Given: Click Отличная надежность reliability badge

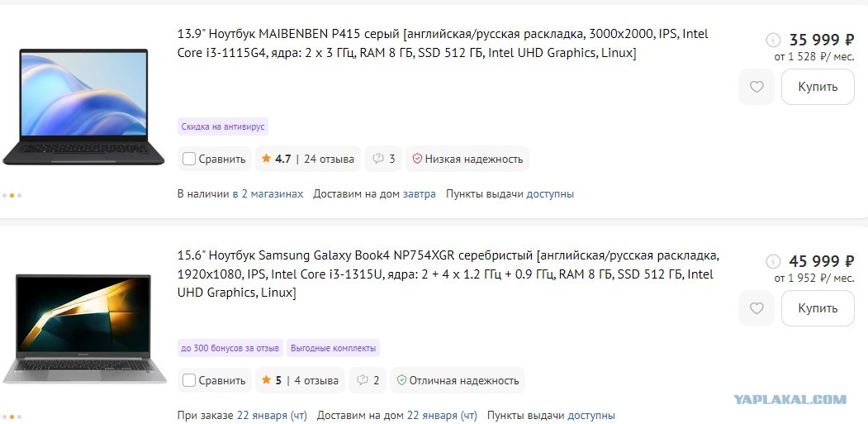Looking at the screenshot, I should tap(458, 381).
